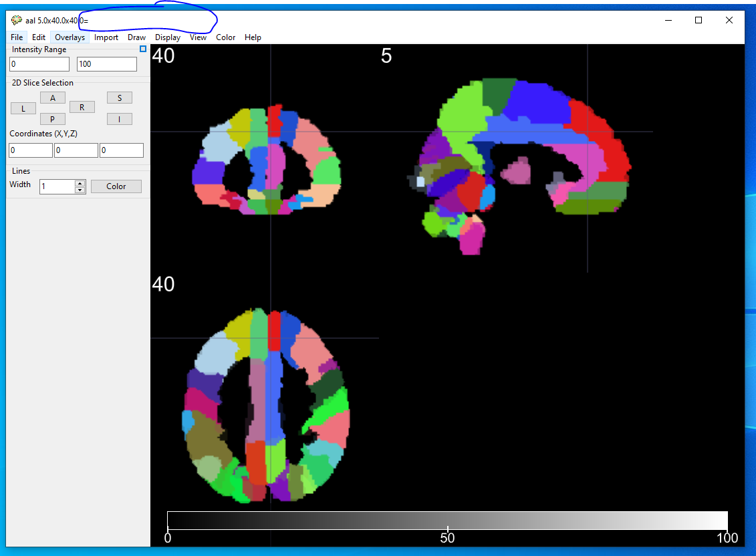Viewport: 756px width, 556px height.
Task: Move slice posterior with the P button
Action: click(x=53, y=119)
